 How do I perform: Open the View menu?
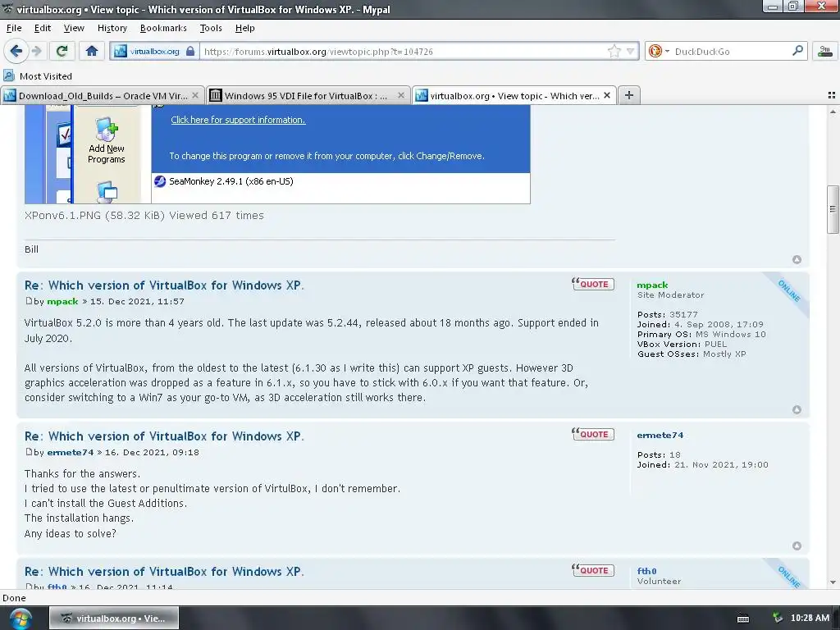(74, 28)
